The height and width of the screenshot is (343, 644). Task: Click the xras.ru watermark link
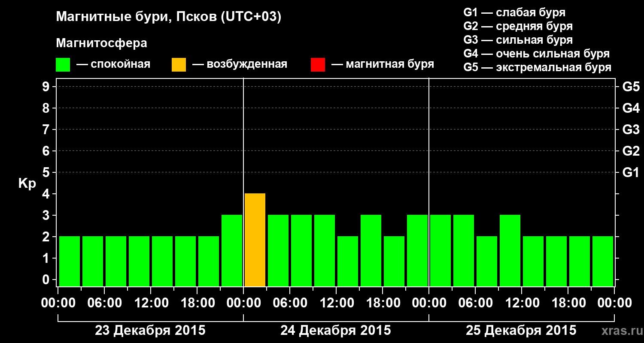(x=620, y=331)
